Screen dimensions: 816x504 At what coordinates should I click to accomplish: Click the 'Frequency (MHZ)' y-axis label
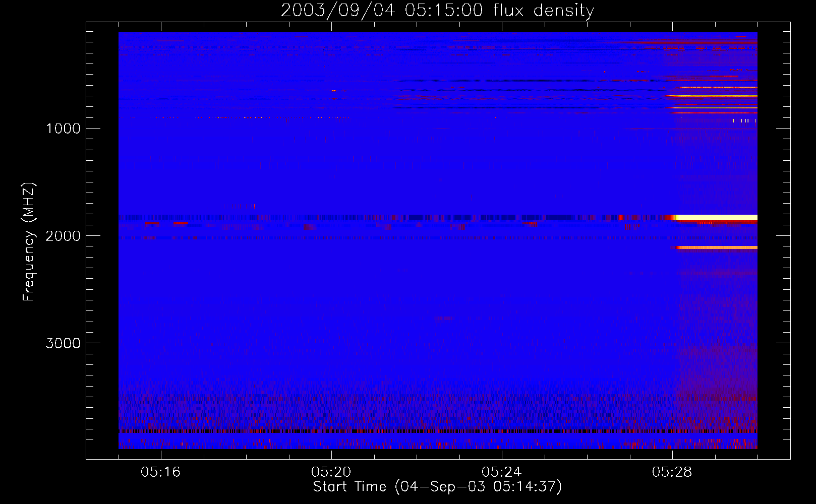coord(29,242)
